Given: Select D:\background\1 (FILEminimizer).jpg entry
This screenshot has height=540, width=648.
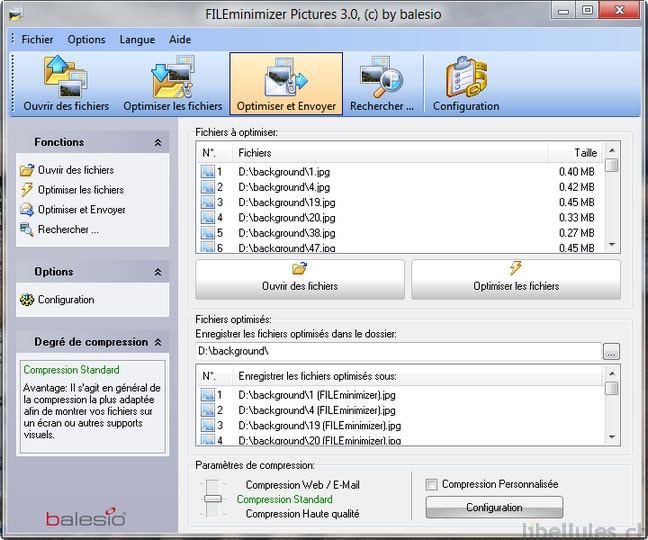Looking at the screenshot, I should pyautogui.click(x=317, y=395).
